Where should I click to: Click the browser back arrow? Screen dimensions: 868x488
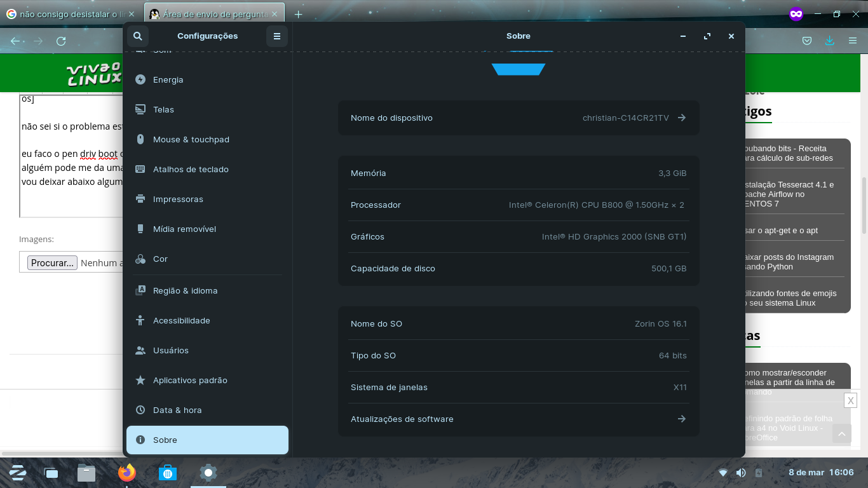(15, 41)
